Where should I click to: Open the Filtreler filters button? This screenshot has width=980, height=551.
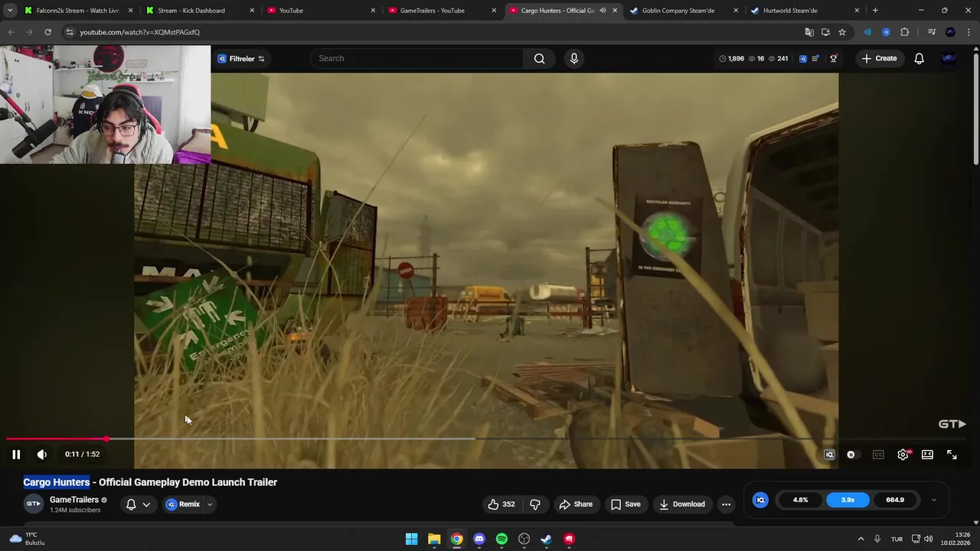(241, 59)
